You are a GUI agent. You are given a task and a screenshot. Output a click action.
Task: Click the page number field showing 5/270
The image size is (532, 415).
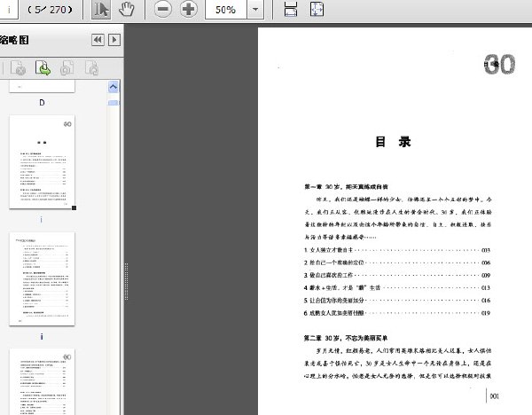click(50, 10)
